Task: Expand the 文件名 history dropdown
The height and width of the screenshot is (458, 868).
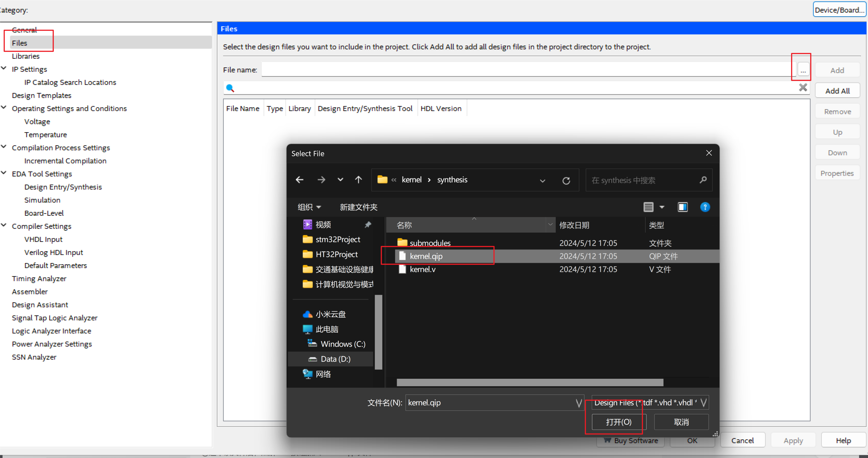Action: (579, 403)
